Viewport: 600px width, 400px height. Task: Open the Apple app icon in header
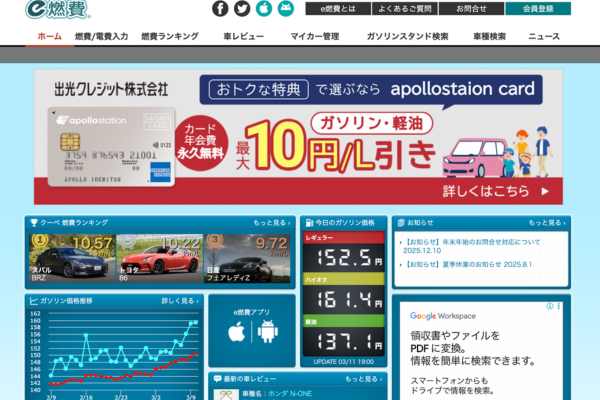(x=264, y=8)
